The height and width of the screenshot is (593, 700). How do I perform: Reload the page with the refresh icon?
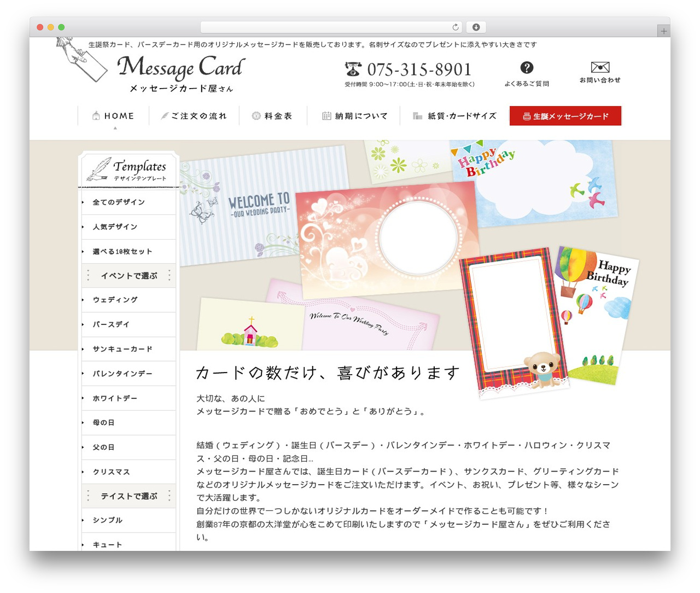(455, 27)
